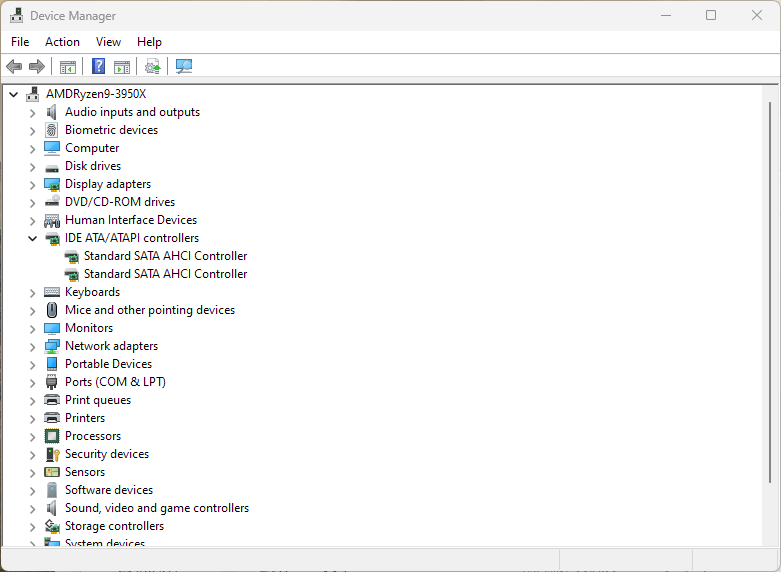Click the Forward arrow toolbar icon
Screen dimensions: 781x572
click(x=37, y=66)
